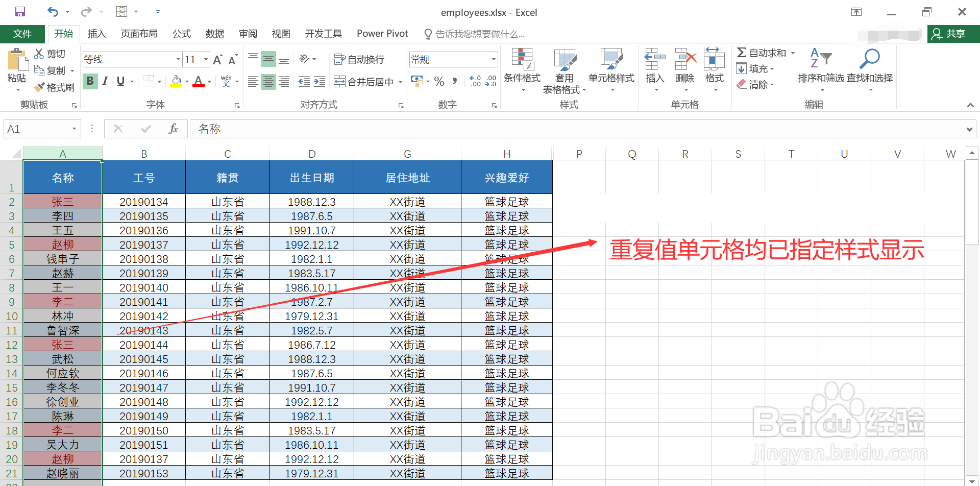Open 套用表格格式 table format gallery
The height and width of the screenshot is (486, 980).
click(x=565, y=71)
